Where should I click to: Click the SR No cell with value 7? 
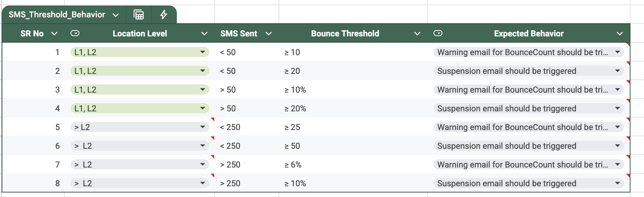coord(58,165)
